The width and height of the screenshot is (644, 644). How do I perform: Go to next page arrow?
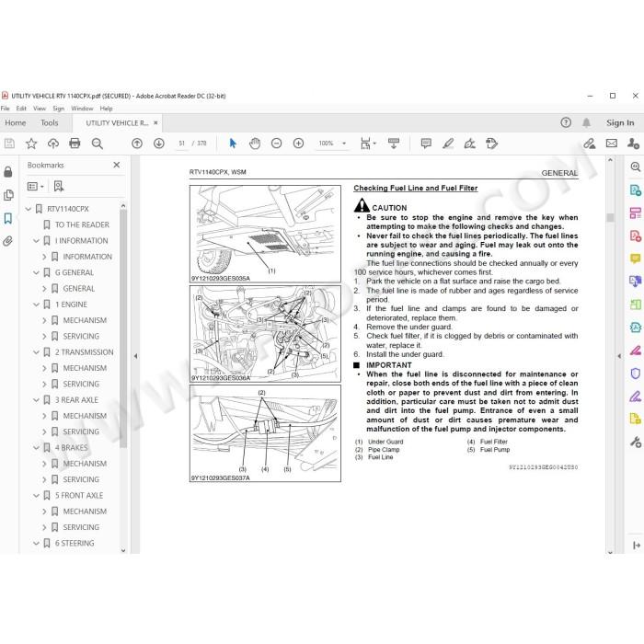[x=159, y=144]
